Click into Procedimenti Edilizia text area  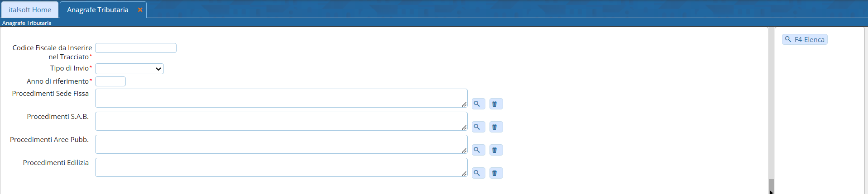(x=281, y=167)
